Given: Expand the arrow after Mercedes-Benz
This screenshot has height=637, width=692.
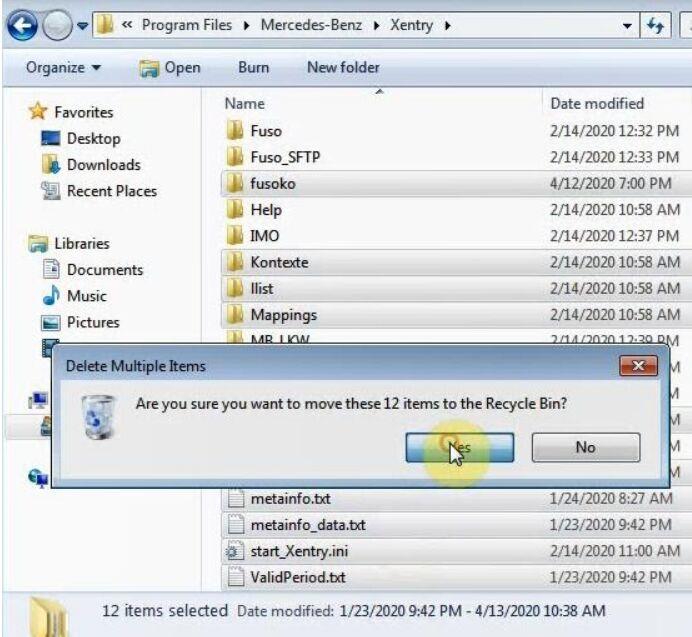Looking at the screenshot, I should pyautogui.click(x=376, y=26).
